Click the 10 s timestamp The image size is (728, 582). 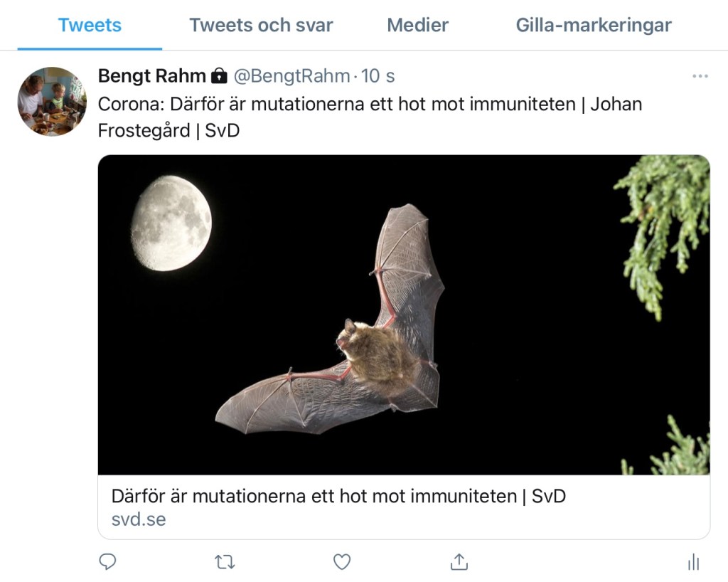(378, 75)
